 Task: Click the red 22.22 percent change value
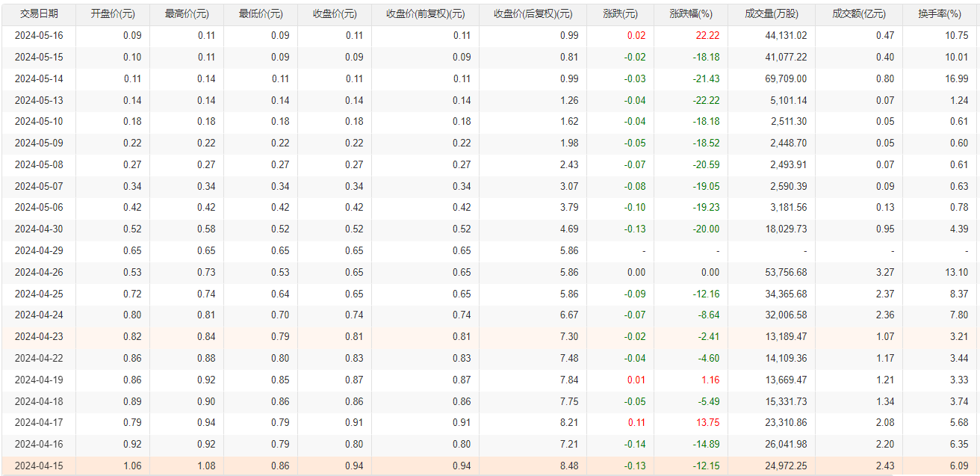(x=707, y=36)
